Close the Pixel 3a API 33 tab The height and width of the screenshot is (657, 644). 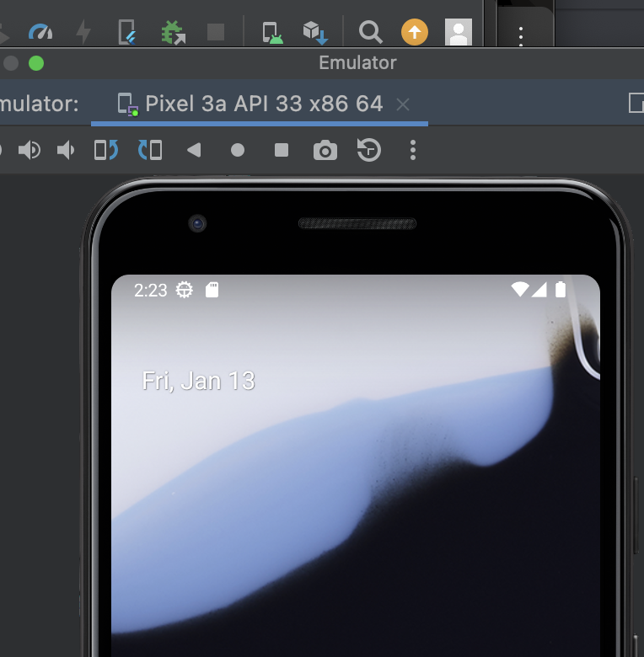pos(403,104)
